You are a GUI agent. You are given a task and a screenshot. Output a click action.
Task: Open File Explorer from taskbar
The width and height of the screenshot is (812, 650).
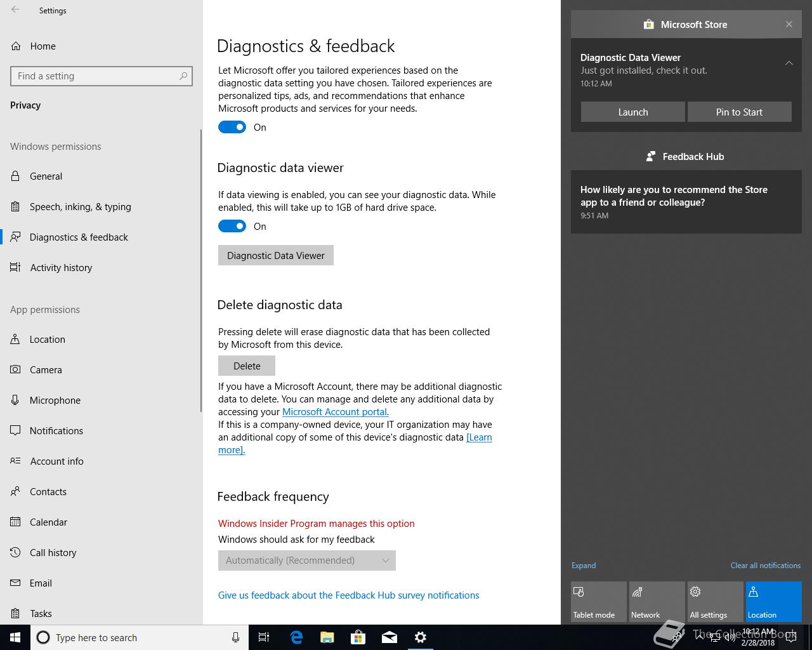[x=327, y=637]
